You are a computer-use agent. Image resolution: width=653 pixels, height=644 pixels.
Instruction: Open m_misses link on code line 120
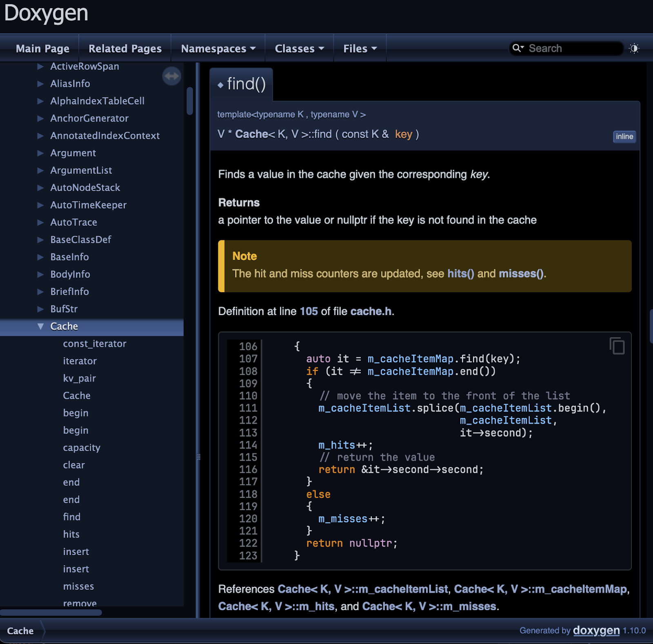343,519
